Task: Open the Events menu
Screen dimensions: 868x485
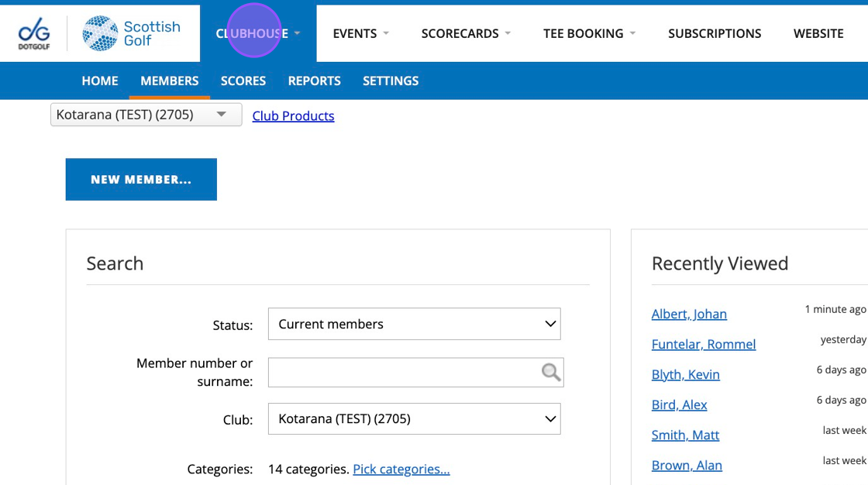Action: [x=360, y=33]
